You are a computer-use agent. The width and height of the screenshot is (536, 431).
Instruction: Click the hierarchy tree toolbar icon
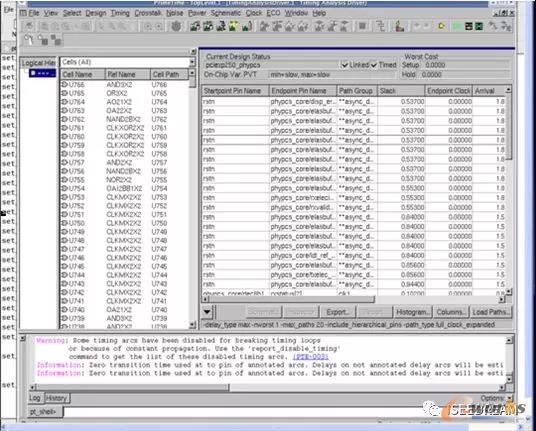tap(380, 26)
